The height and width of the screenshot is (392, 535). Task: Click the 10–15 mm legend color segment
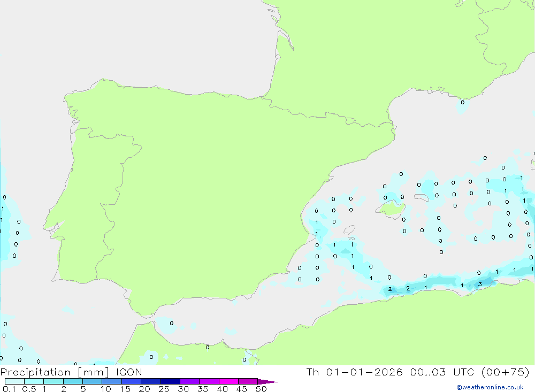[112, 381]
